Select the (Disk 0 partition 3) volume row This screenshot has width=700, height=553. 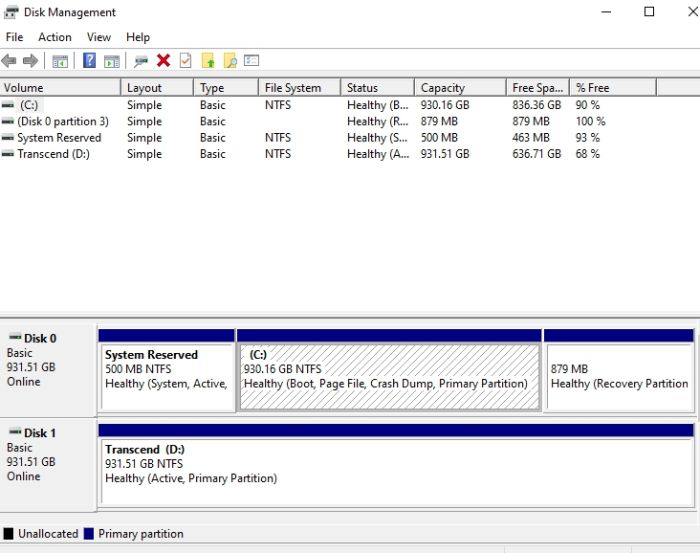click(x=63, y=121)
